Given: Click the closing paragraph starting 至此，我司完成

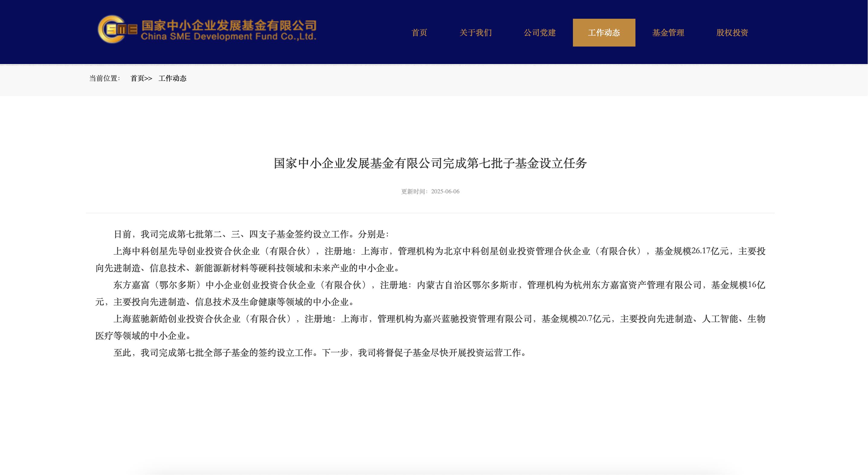Looking at the screenshot, I should click(x=320, y=353).
